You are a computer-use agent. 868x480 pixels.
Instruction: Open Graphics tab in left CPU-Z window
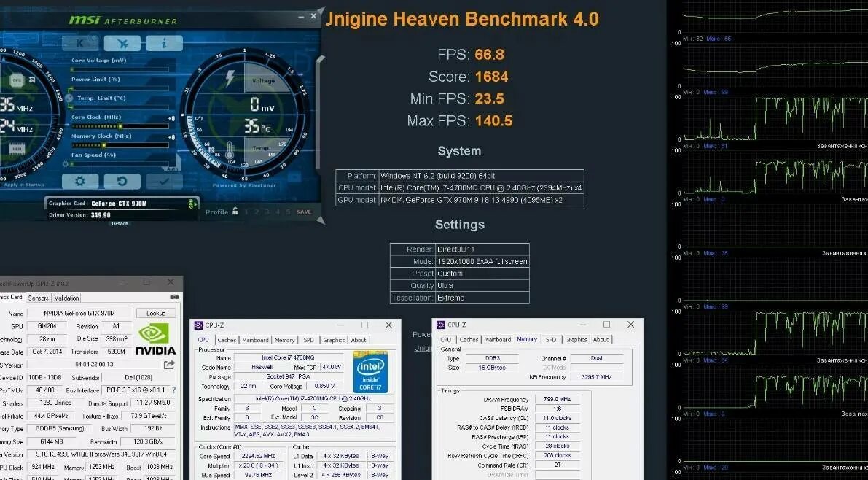(334, 340)
